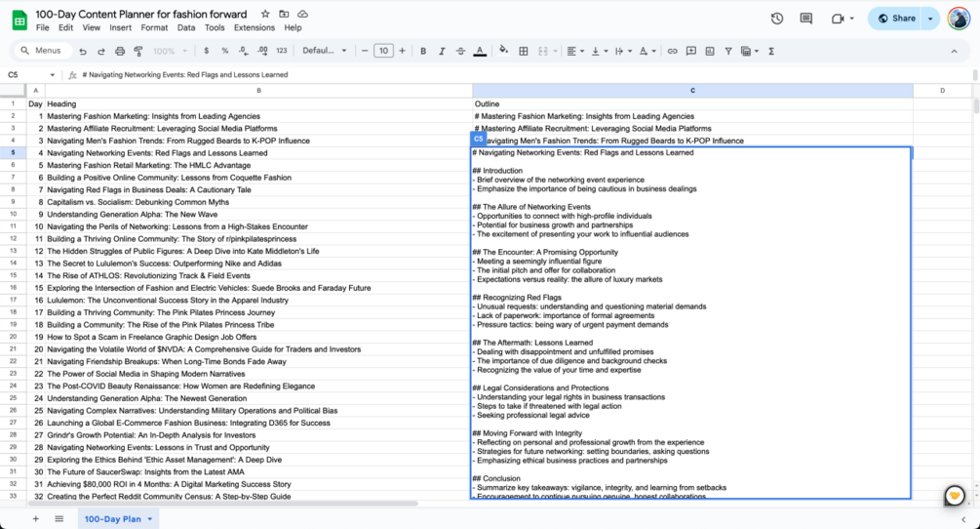Open the Extensions menu
Image resolution: width=980 pixels, height=529 pixels.
tap(255, 27)
